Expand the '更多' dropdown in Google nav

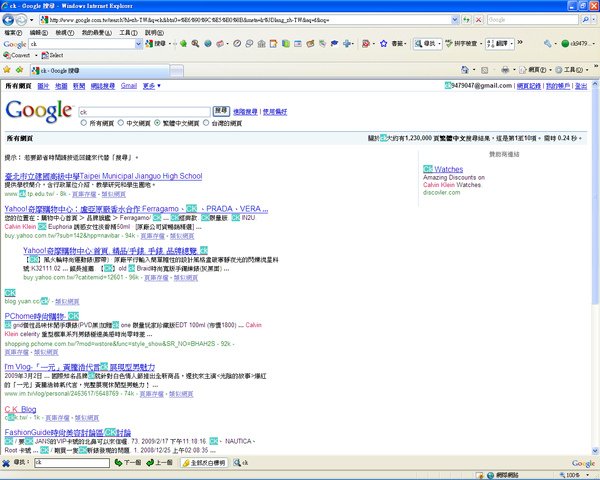coord(152,86)
